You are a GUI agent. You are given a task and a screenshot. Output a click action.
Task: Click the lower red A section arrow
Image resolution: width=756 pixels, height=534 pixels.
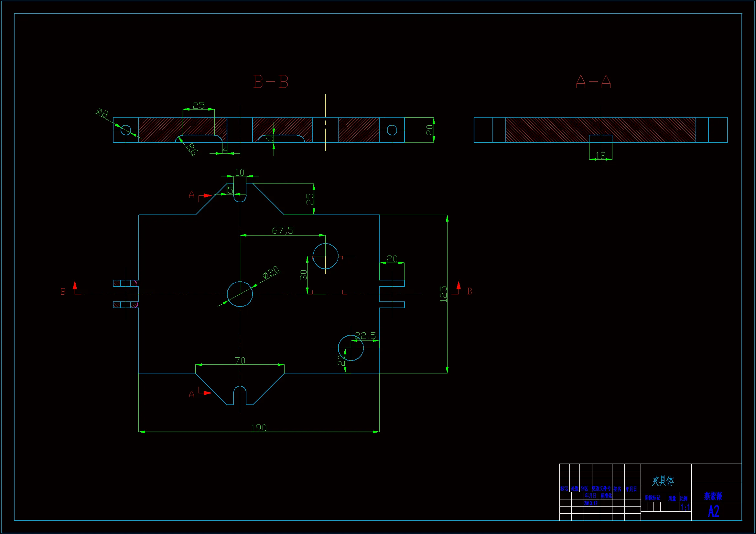207,393
